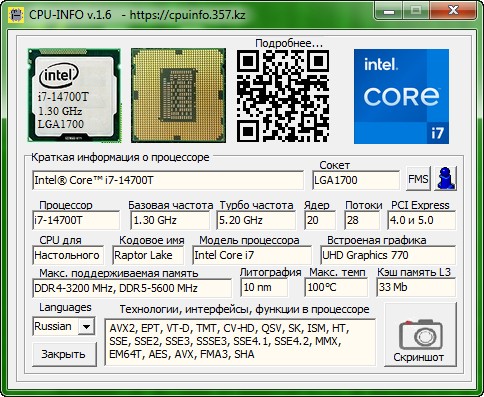Click the Встроеная графика label

[x=376, y=240]
